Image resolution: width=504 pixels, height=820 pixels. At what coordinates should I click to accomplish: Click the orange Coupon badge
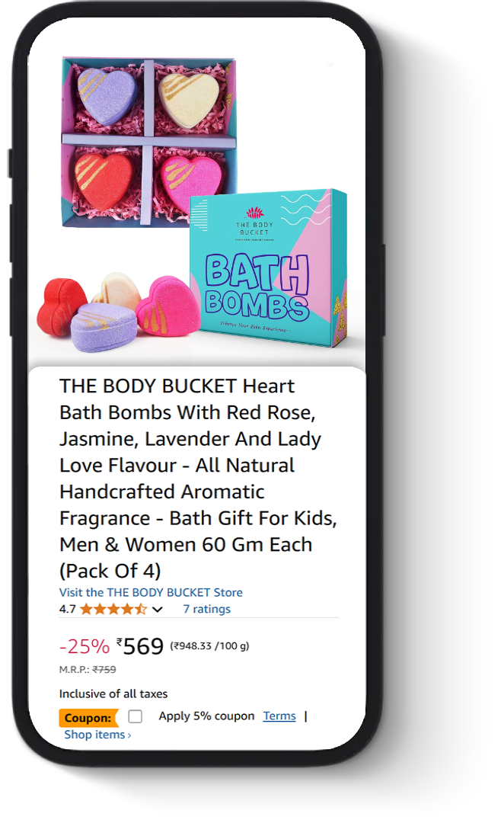click(x=88, y=718)
